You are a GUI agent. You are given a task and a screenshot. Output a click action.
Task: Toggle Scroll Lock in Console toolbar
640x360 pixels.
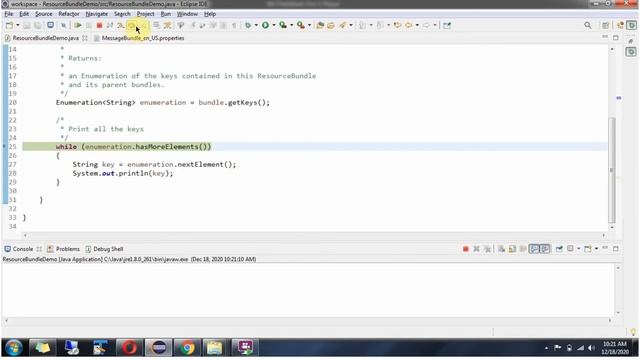512,249
